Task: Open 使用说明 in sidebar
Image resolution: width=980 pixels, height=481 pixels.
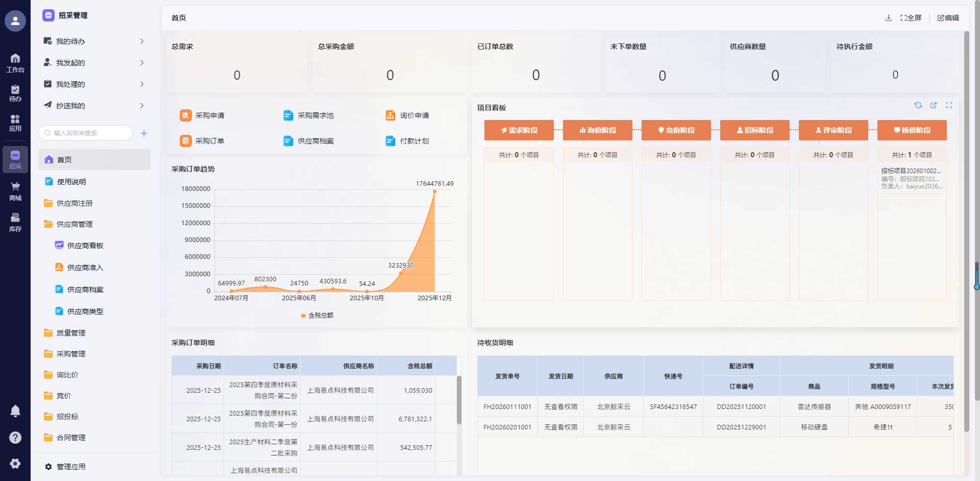Action: tap(94, 182)
